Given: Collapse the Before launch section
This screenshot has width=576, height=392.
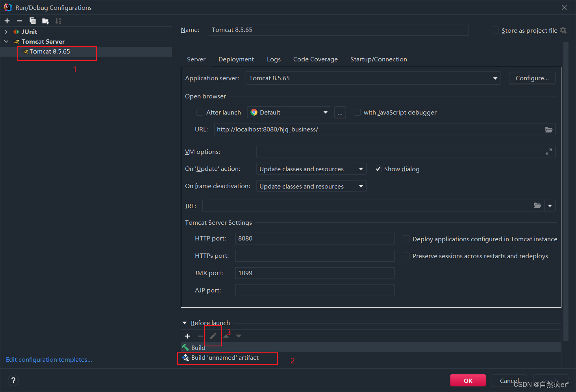Looking at the screenshot, I should point(185,323).
